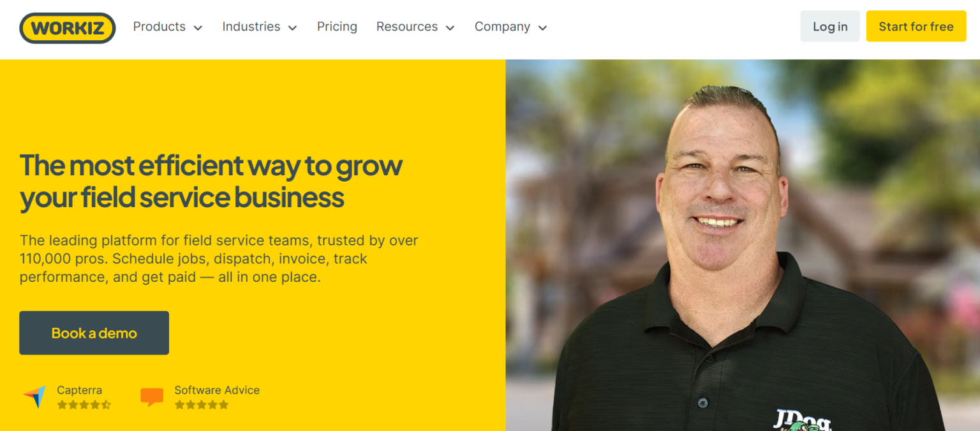The width and height of the screenshot is (980, 431).
Task: Click the Capterra star rating
Action: [84, 405]
